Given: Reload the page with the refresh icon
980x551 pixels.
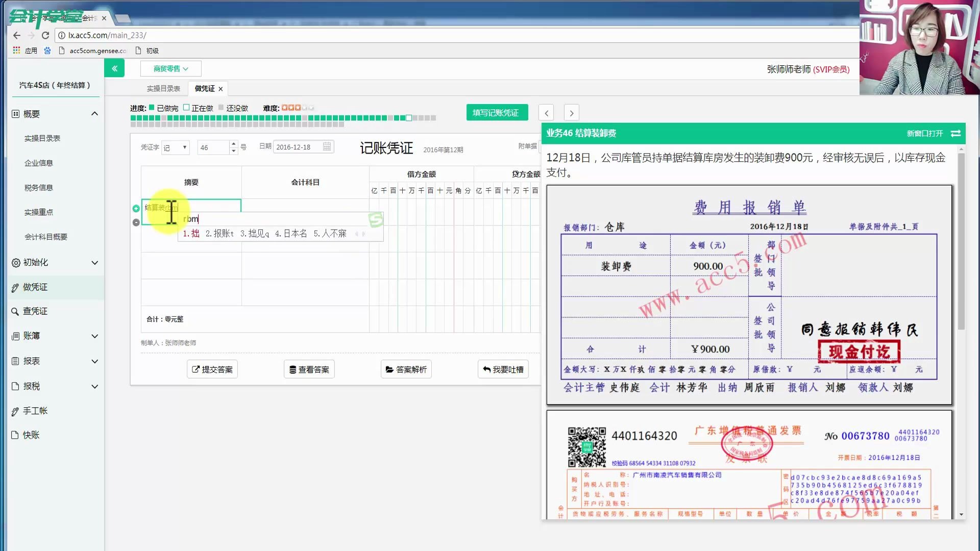Looking at the screenshot, I should tap(45, 35).
